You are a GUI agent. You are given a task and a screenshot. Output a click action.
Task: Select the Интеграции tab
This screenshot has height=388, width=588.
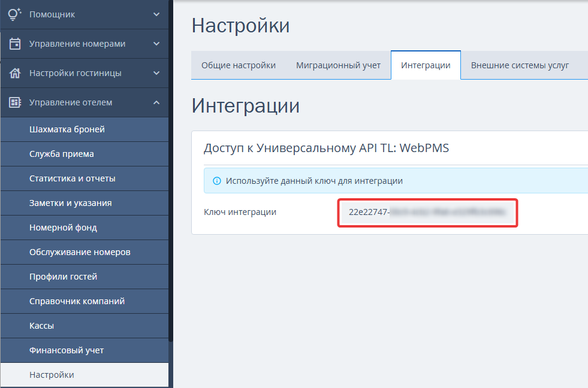pyautogui.click(x=426, y=65)
